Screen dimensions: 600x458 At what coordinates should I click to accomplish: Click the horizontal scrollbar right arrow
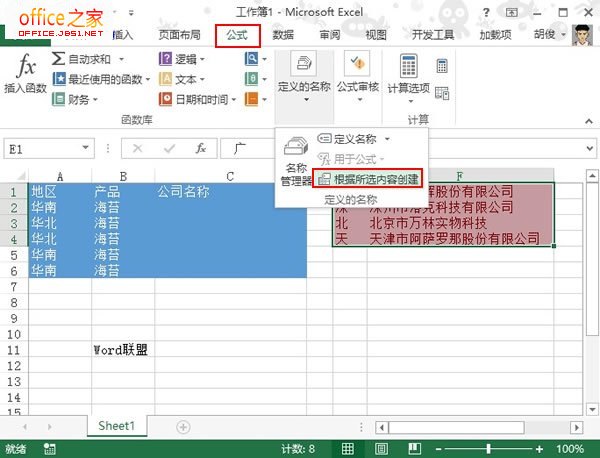pyautogui.click(x=576, y=427)
